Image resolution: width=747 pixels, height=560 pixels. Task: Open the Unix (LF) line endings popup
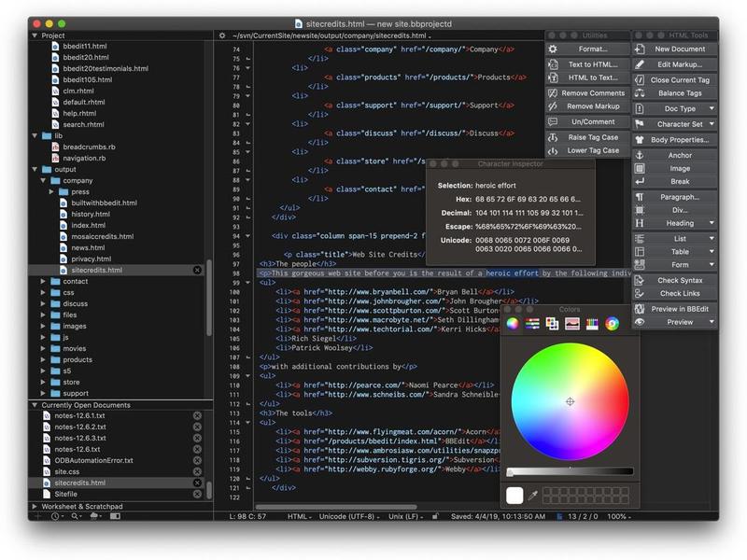tap(405, 516)
